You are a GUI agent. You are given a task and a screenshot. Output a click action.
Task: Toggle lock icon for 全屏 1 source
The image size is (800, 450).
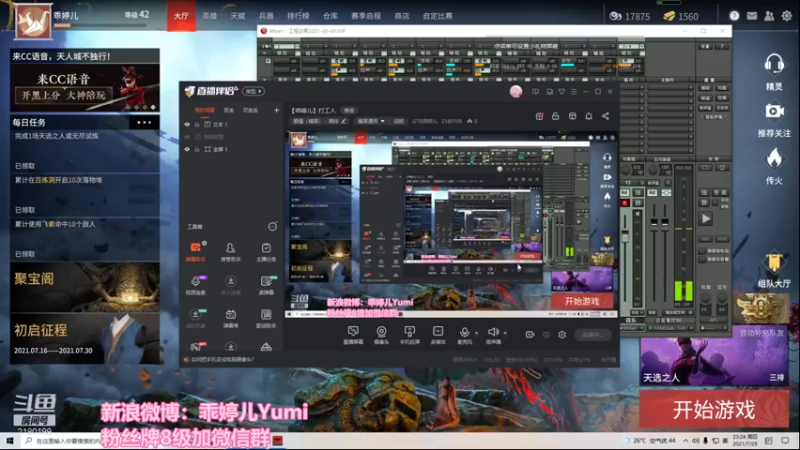point(196,149)
